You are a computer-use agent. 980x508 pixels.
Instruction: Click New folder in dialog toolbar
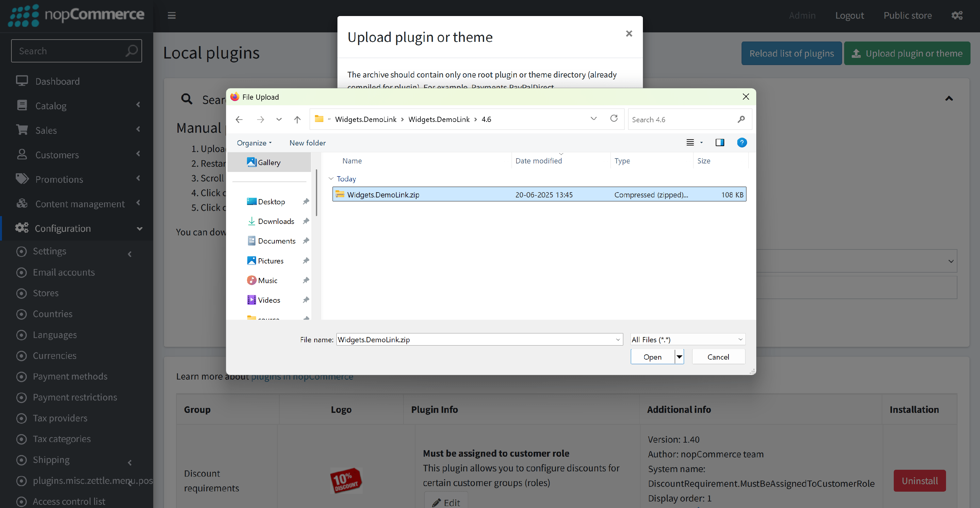(307, 143)
